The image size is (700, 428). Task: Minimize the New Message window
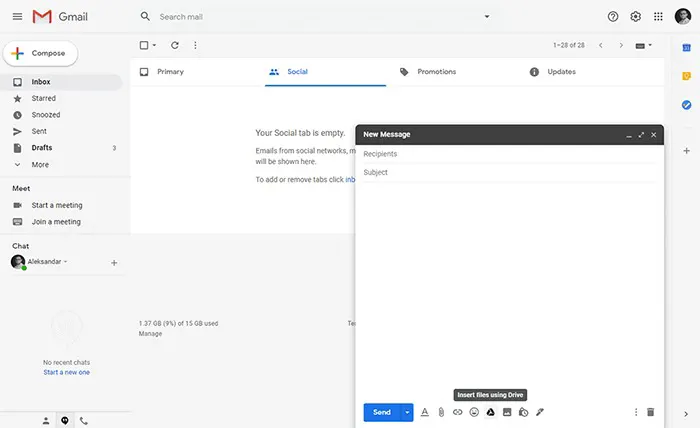629,135
